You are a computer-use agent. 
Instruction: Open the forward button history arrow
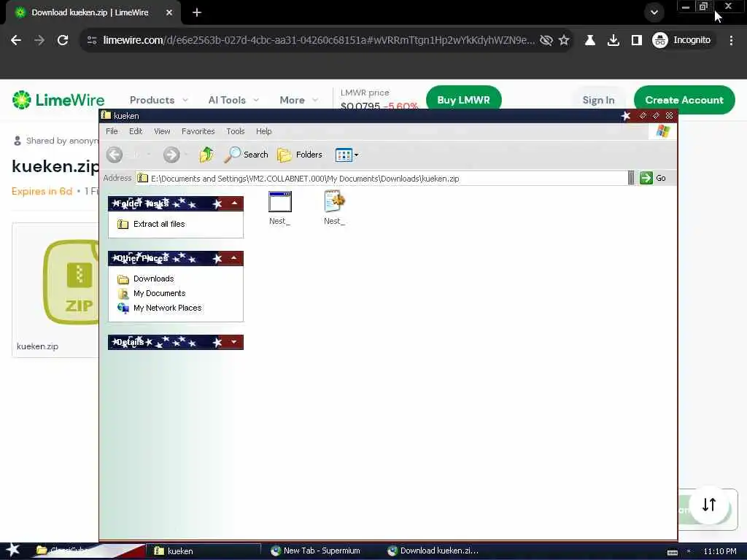186,155
